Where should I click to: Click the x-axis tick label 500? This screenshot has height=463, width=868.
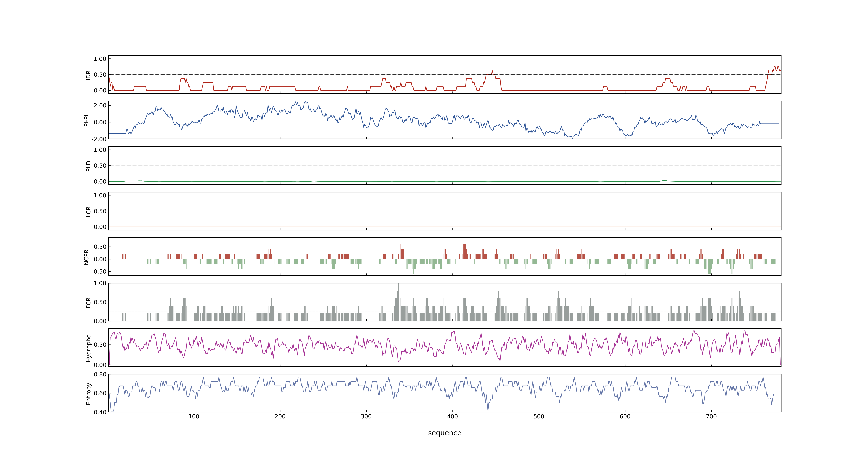pos(539,416)
